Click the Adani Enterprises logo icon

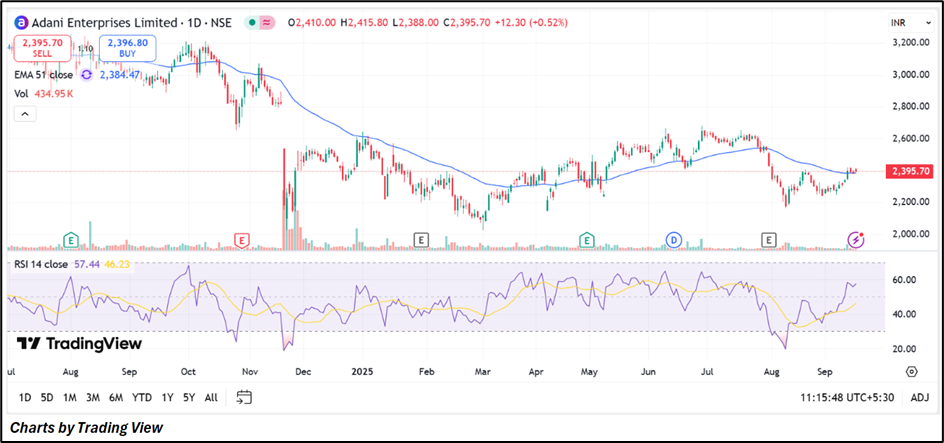click(22, 23)
